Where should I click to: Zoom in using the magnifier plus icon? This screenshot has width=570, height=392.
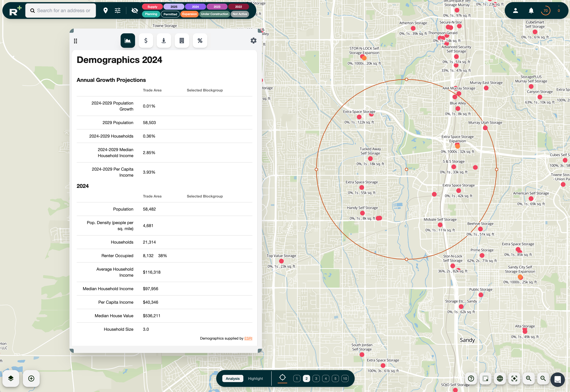(529, 378)
